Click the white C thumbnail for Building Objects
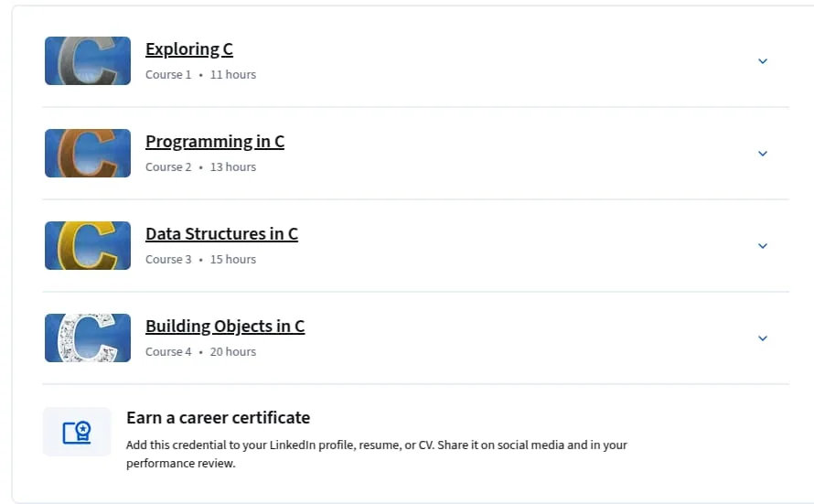 click(x=88, y=338)
